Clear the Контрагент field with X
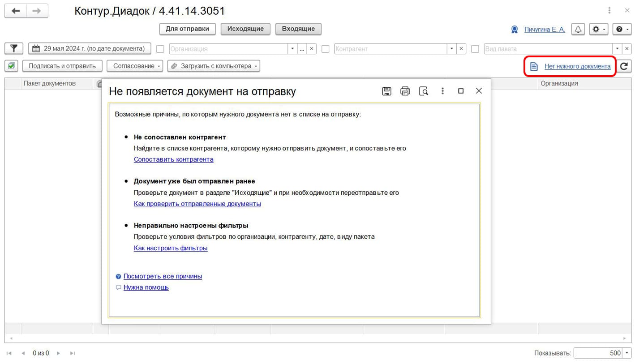The width and height of the screenshot is (635, 364). [462, 49]
